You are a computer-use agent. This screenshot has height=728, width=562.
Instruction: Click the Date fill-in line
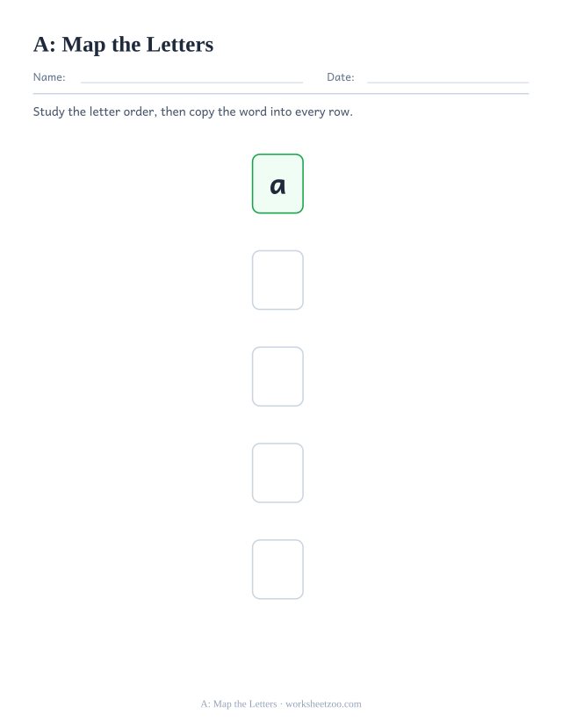click(x=448, y=83)
